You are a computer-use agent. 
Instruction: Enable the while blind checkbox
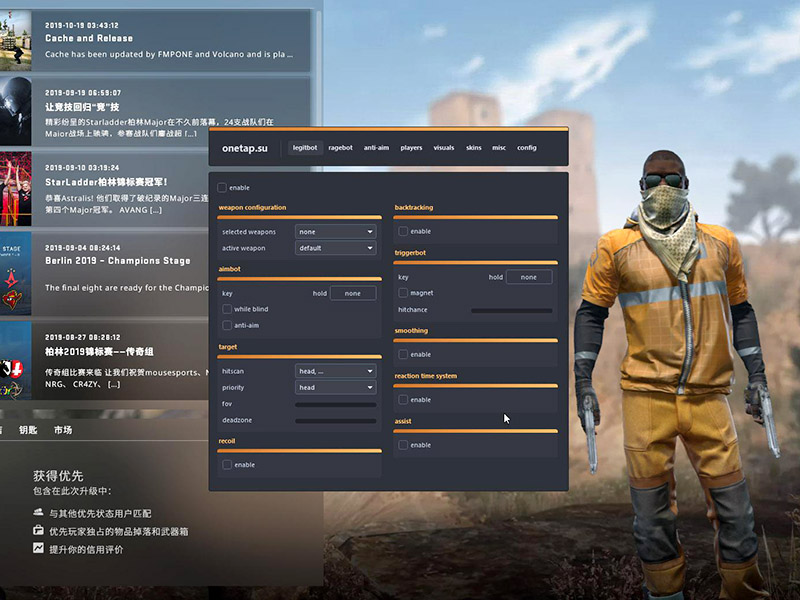click(x=227, y=309)
